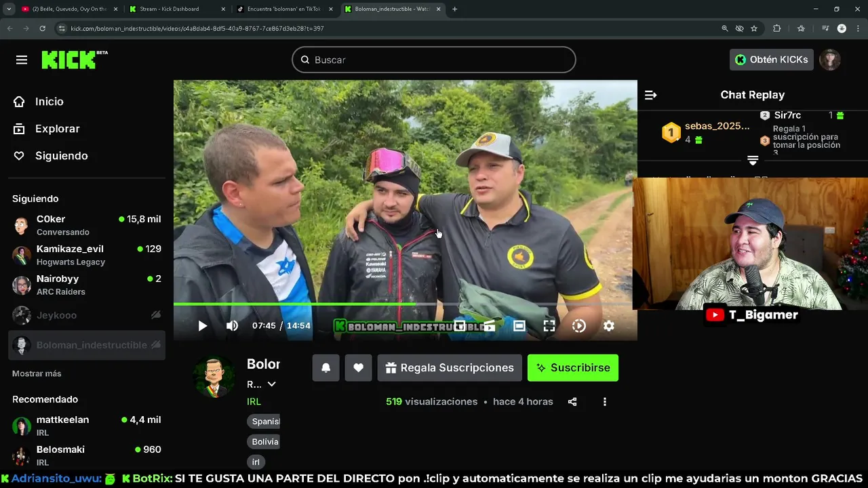Click Obtén KICKs button
This screenshot has height=488, width=868.
click(x=772, y=60)
